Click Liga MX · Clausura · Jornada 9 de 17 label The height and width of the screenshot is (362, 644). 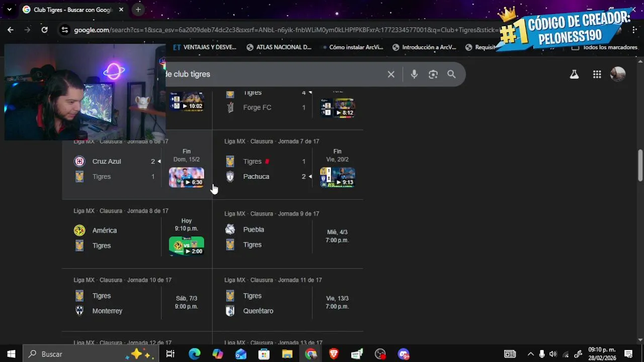(272, 214)
